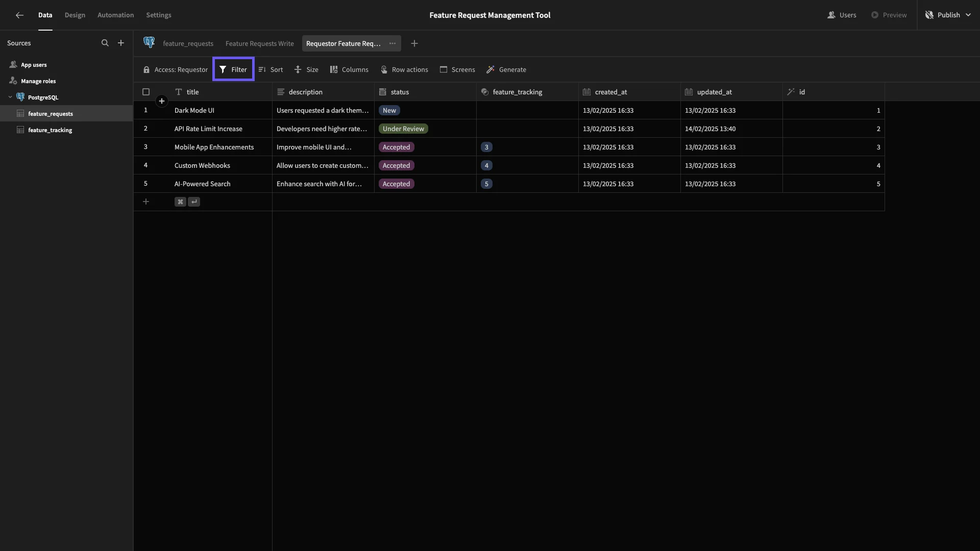Viewport: 980px width, 551px height.
Task: Click the feature_tracking column header
Action: click(x=527, y=92)
